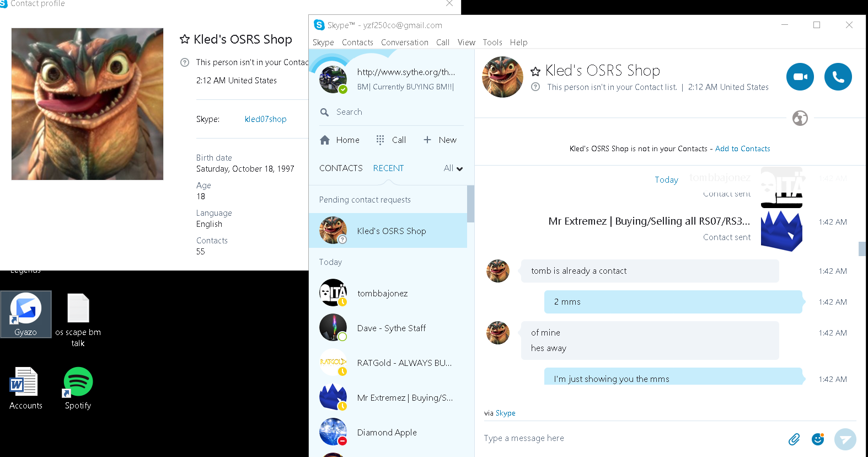This screenshot has width=868, height=457.
Task: Open the Call menu in the menu bar
Action: pos(443,42)
